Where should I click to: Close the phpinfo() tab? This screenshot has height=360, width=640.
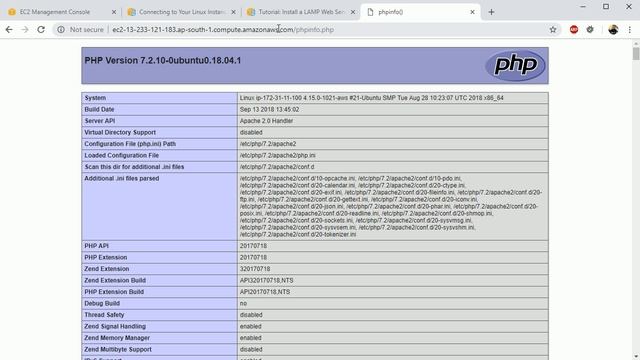(472, 12)
